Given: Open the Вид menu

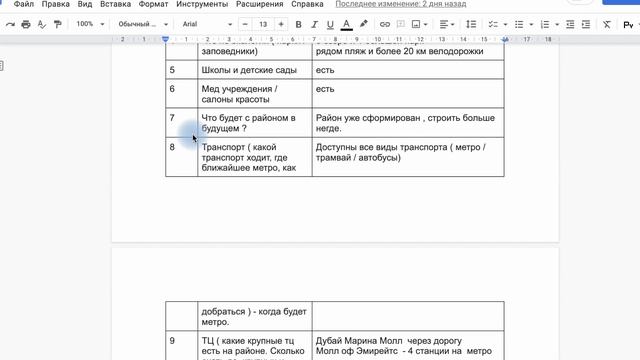Looking at the screenshot, I should pyautogui.click(x=85, y=4).
